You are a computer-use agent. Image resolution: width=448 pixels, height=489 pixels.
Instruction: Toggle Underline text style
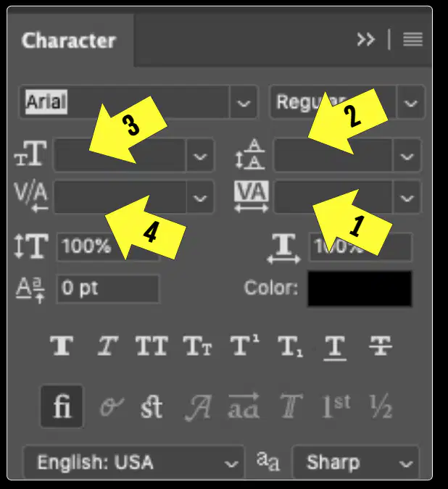335,348
